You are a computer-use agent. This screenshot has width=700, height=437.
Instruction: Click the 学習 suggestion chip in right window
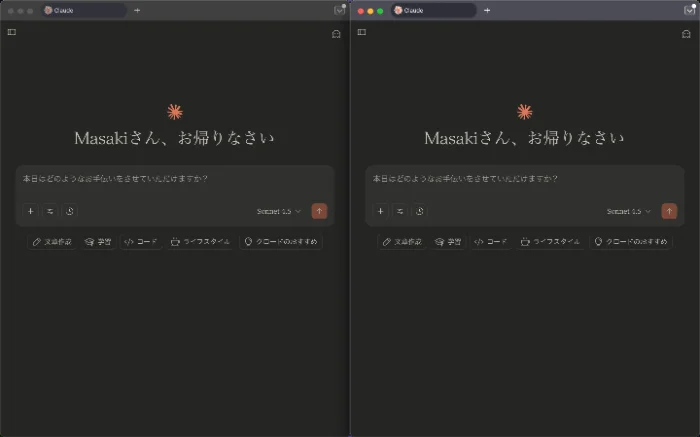click(x=448, y=242)
